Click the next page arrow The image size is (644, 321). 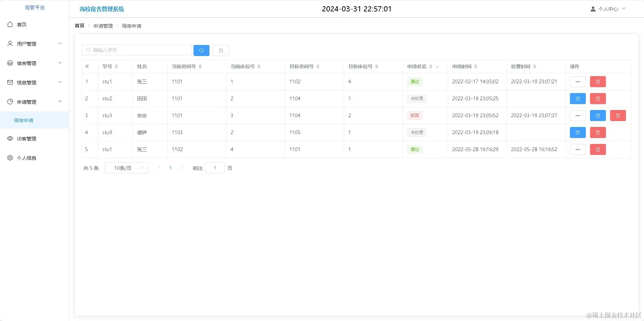[181, 168]
